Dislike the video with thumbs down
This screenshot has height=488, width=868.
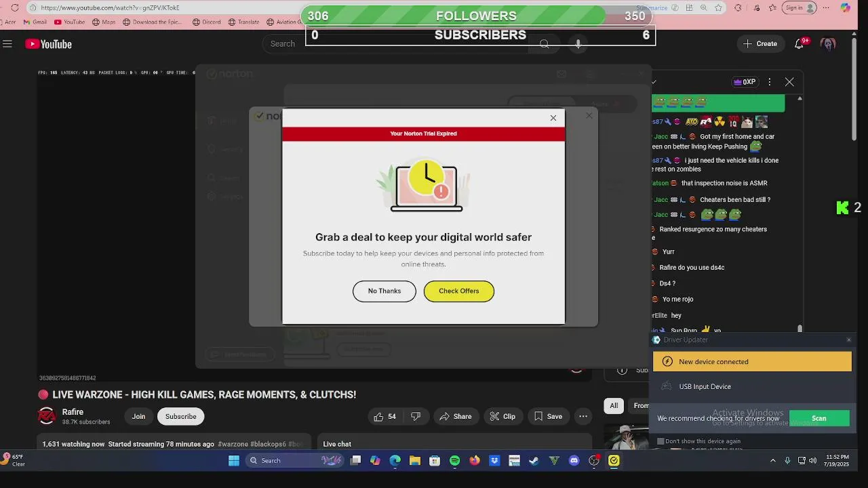[416, 416]
